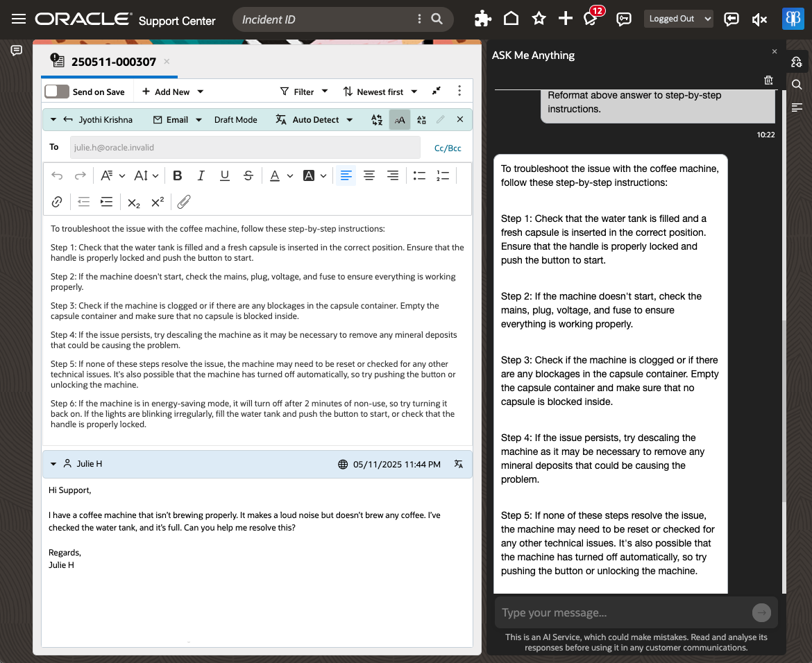Click the plus create-new icon in header
The height and width of the screenshot is (663, 812).
pyautogui.click(x=566, y=19)
